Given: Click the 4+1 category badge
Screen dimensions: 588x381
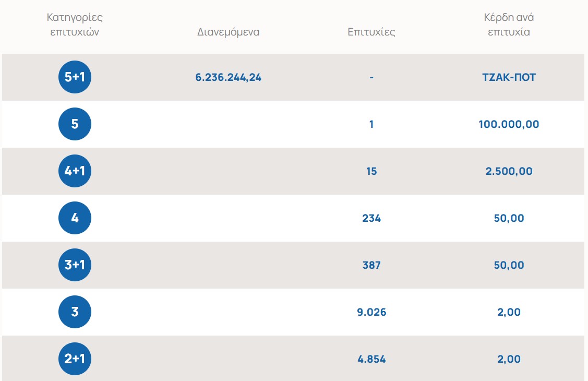Looking at the screenshot, I should click(x=75, y=171).
